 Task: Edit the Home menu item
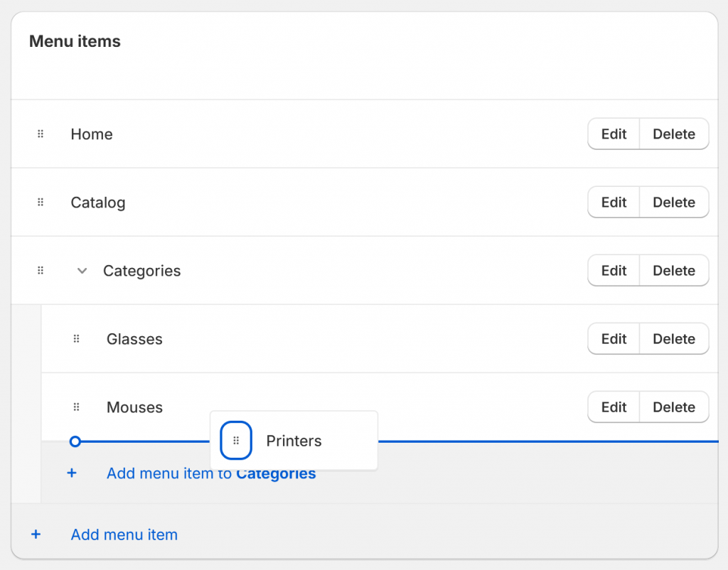[x=613, y=134]
